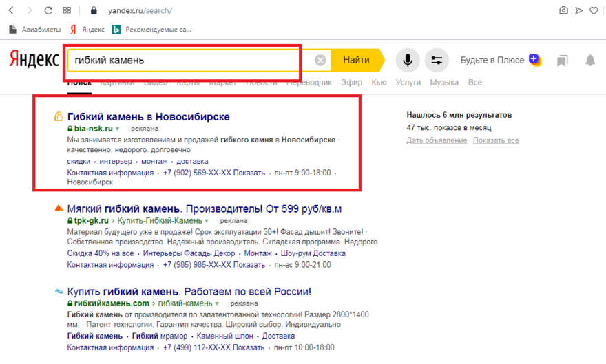This screenshot has height=364, width=606.
Task: Open the доставка sitelink under bia-nsk.ru
Action: 192,161
